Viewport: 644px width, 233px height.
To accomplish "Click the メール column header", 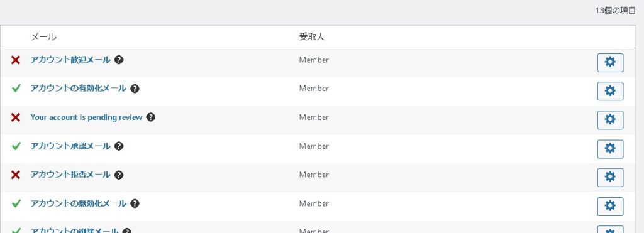I will [x=43, y=37].
